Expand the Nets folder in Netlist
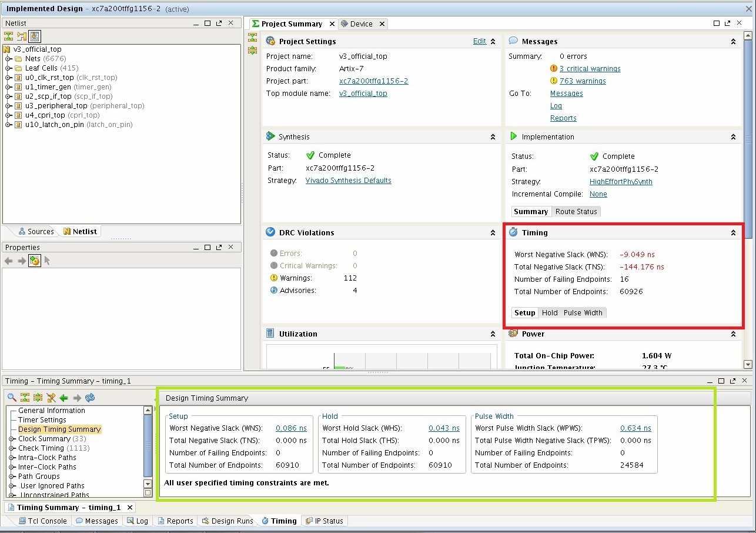This screenshot has height=533, width=756. coord(9,59)
